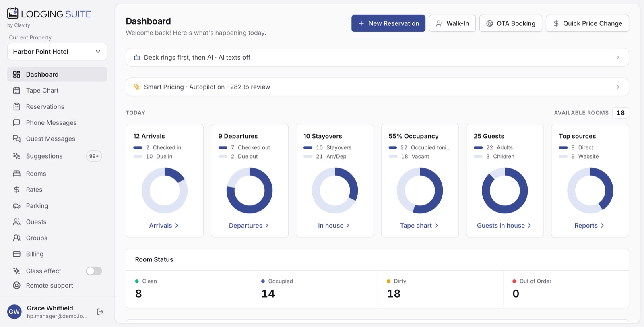Follow the Reports link under Top sources
This screenshot has height=327, width=644.
pos(590,226)
